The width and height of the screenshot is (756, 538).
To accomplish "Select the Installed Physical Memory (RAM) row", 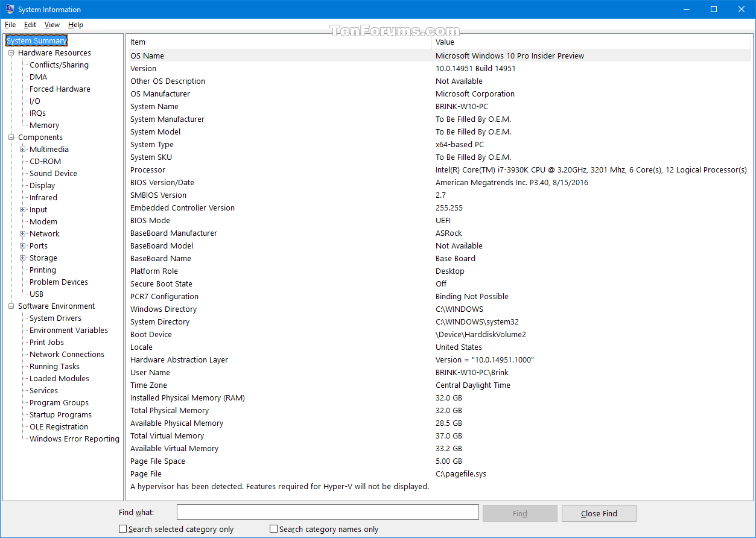I will [439, 397].
